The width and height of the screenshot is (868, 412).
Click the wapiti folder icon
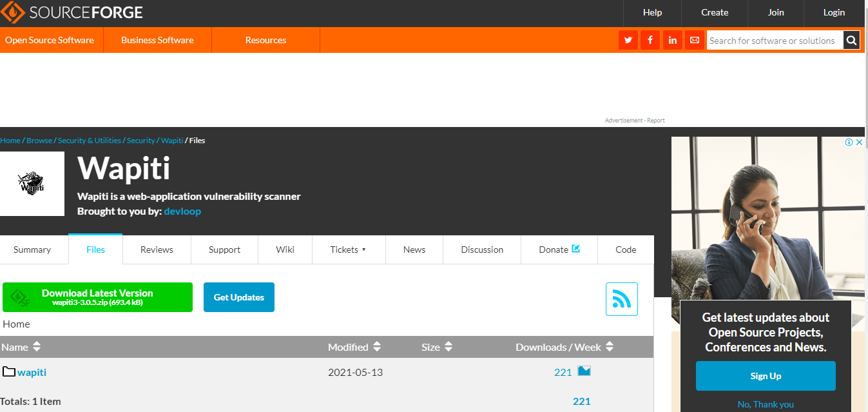tap(9, 372)
